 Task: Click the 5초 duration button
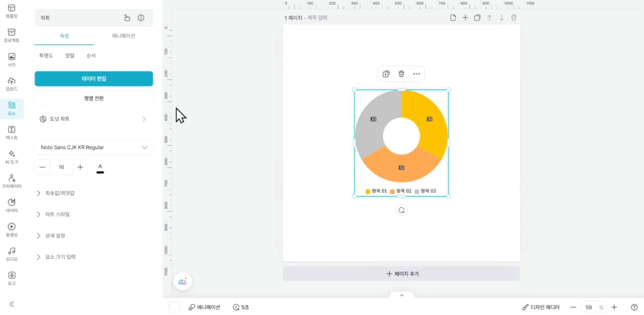pyautogui.click(x=241, y=307)
